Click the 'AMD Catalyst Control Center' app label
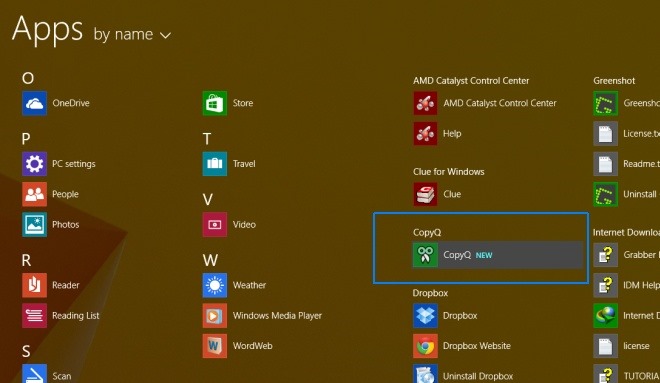Viewport: 660px width, 383px height. click(500, 103)
